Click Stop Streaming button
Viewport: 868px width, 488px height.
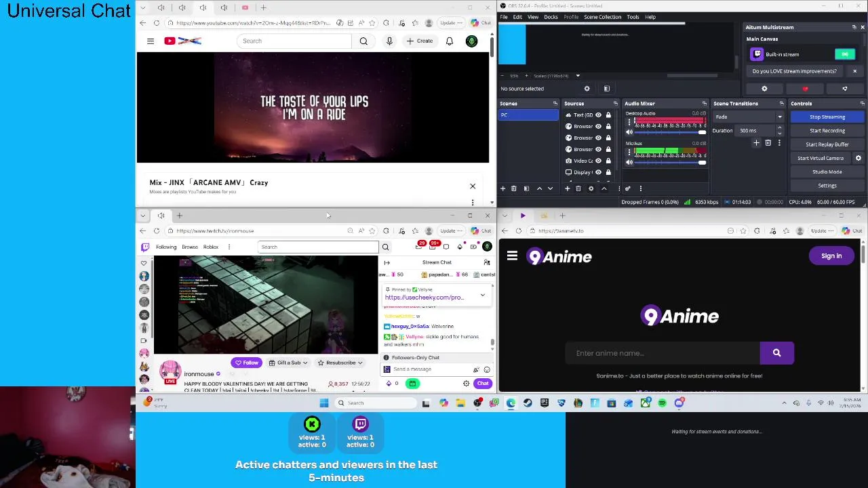(827, 117)
